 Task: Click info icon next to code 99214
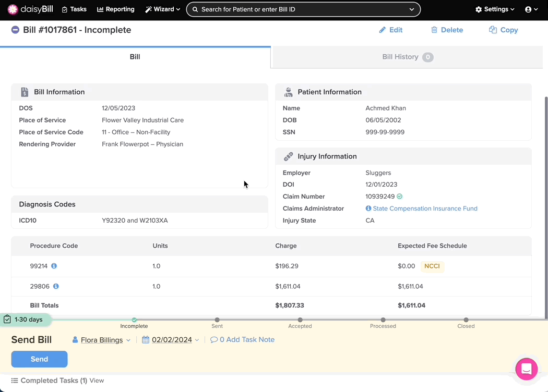pyautogui.click(x=54, y=266)
